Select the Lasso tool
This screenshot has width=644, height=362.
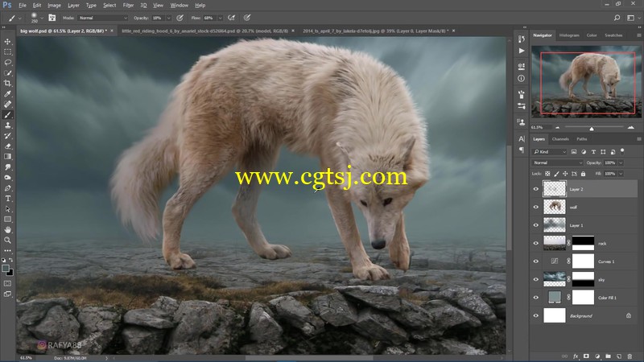click(8, 63)
